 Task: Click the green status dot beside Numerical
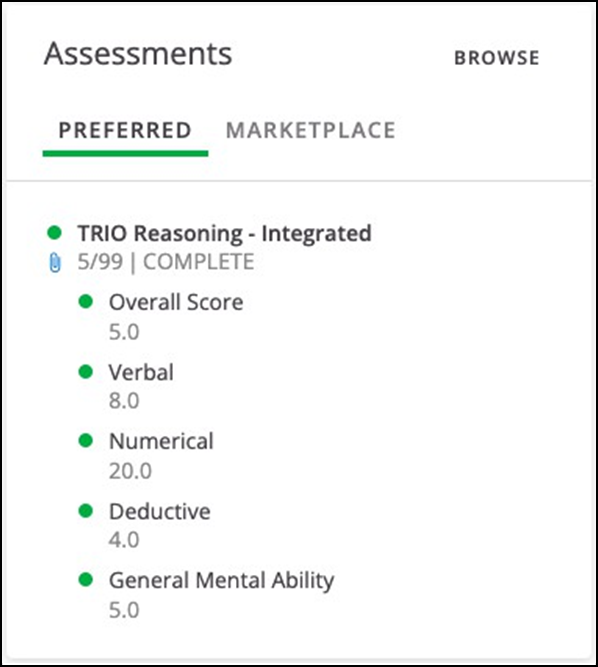point(86,440)
